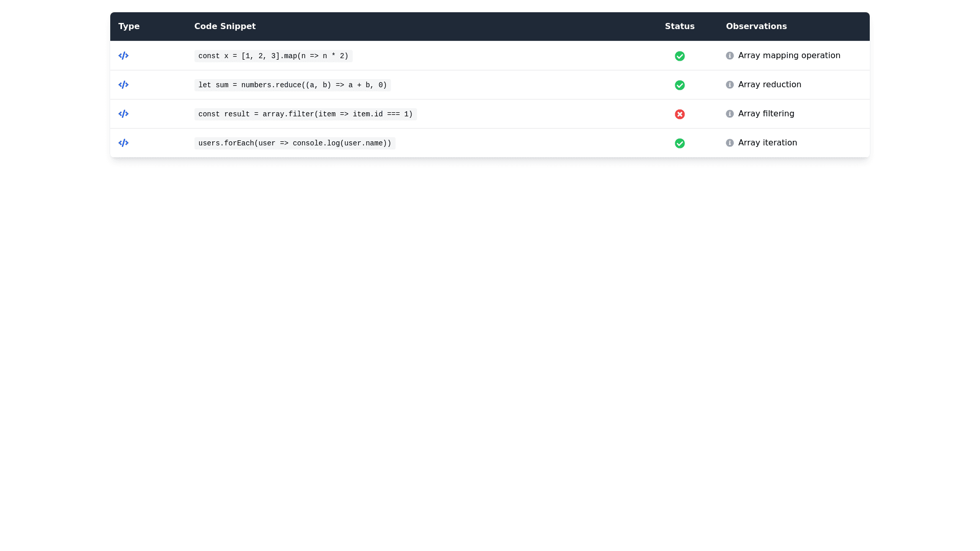This screenshot has height=551, width=980.
Task: Toggle the failing status of the filter snippet
Action: tap(679, 114)
